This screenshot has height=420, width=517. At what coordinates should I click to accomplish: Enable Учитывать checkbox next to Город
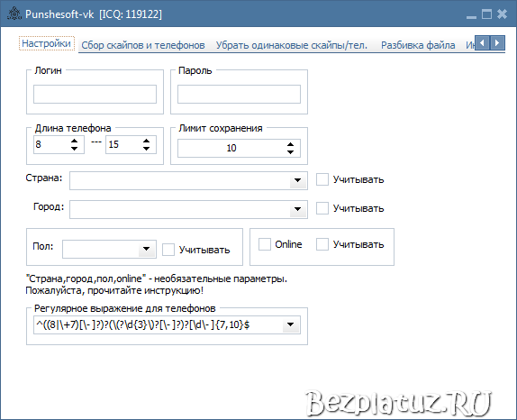click(322, 208)
